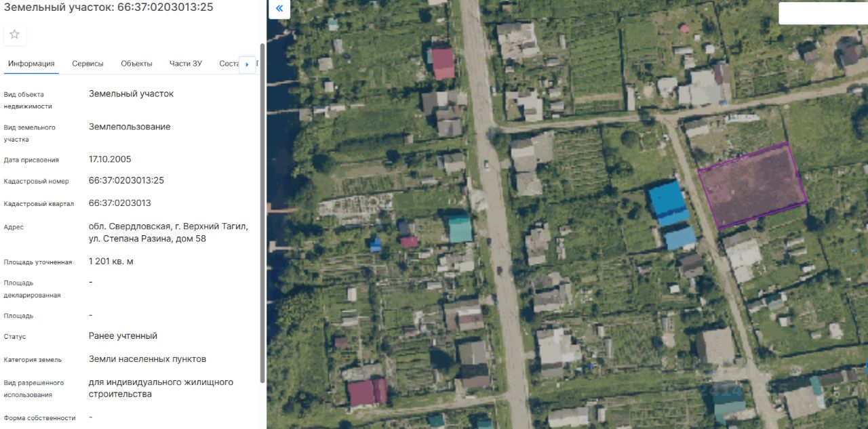Switch to the Объекты tab
The image size is (868, 429).
pyautogui.click(x=136, y=64)
